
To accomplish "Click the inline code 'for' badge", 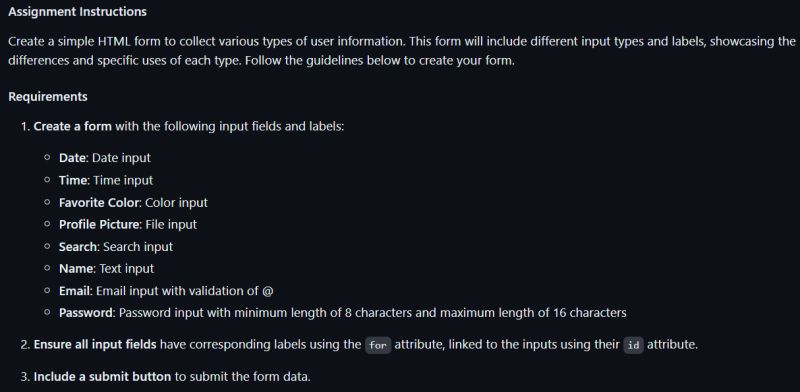I will coord(378,346).
